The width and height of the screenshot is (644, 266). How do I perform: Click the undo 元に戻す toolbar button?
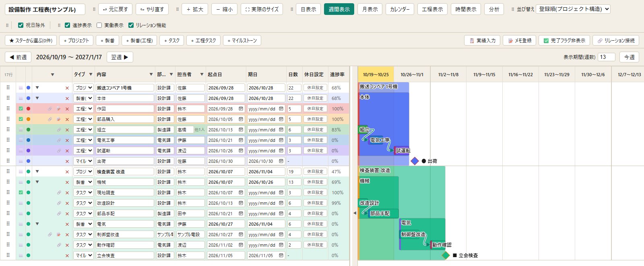coord(115,9)
